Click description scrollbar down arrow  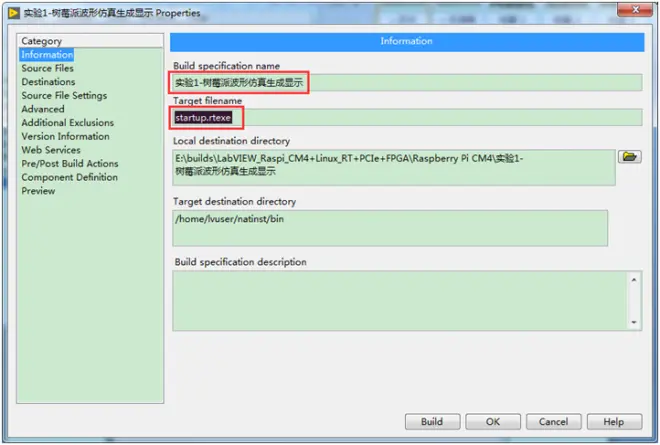point(633,322)
